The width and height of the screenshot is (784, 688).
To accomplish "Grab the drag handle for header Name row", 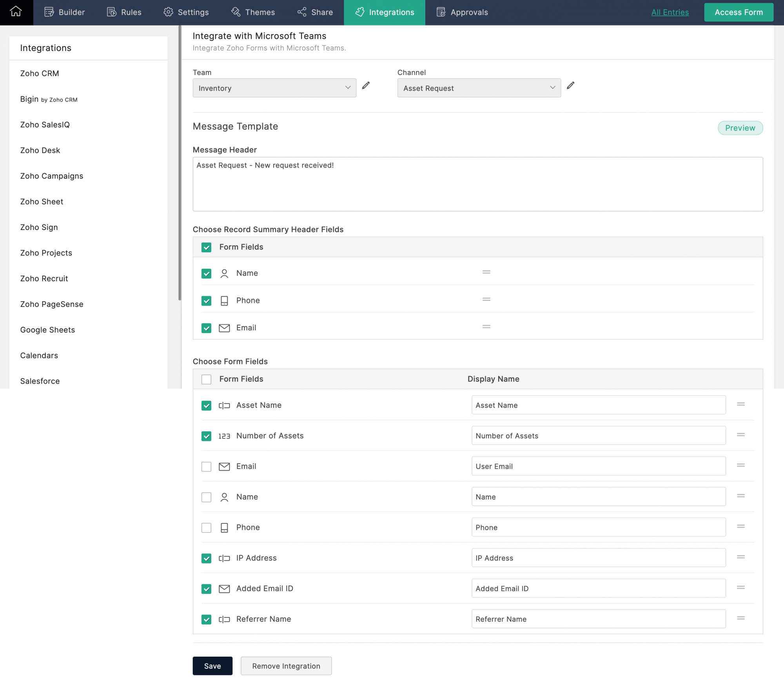I will tap(486, 272).
